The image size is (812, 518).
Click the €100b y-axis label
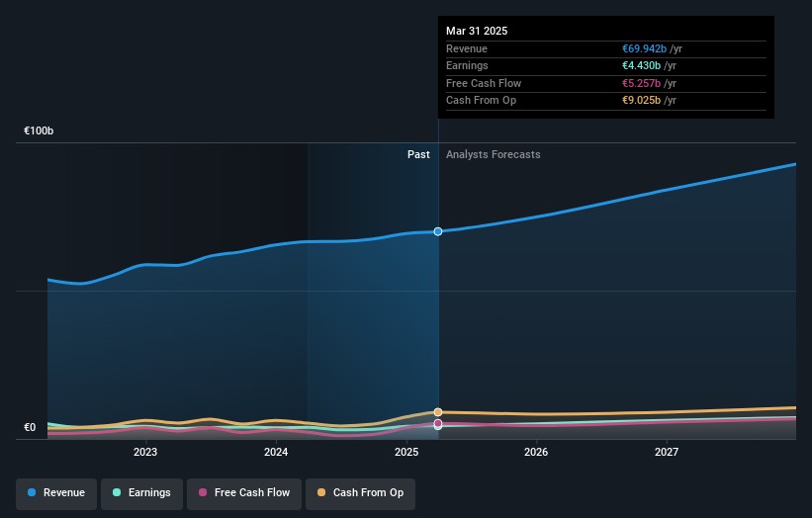pyautogui.click(x=39, y=131)
